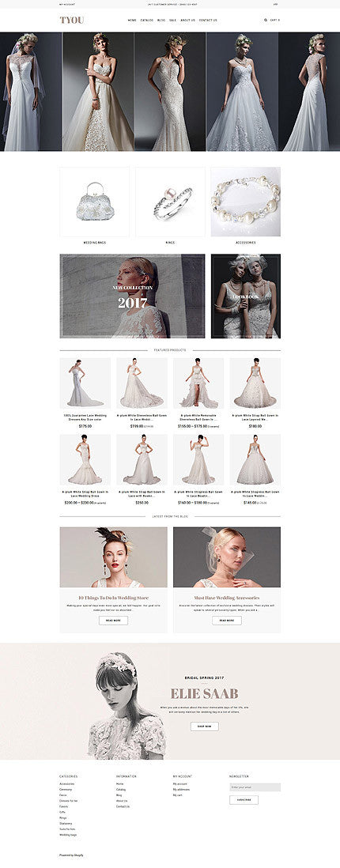Click '100% Guarantee Lace Wedding Dresses' title
This screenshot has height=868, width=340.
[x=85, y=417]
